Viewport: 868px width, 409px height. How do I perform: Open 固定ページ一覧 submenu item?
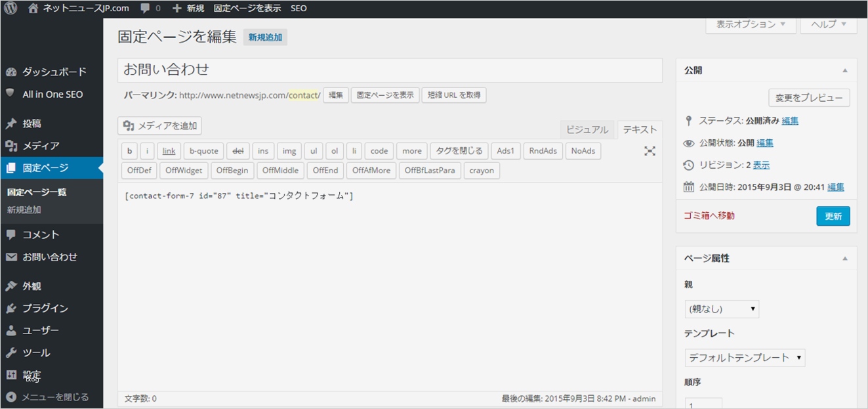coord(37,192)
